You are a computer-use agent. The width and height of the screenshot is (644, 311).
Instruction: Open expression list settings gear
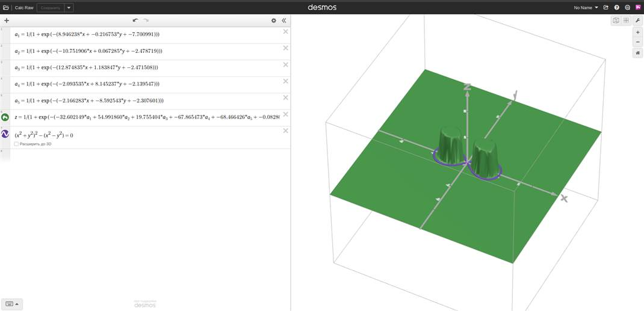[273, 20]
